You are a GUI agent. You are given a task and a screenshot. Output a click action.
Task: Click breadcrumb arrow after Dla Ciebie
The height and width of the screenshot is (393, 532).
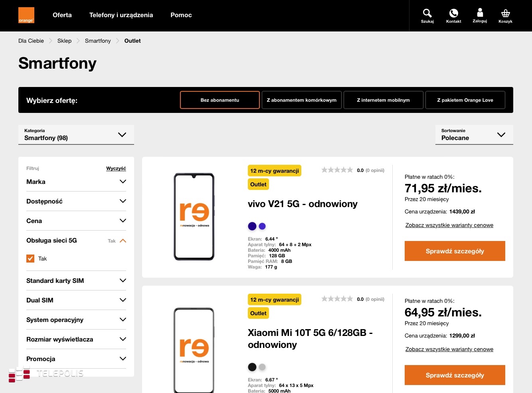coord(51,41)
